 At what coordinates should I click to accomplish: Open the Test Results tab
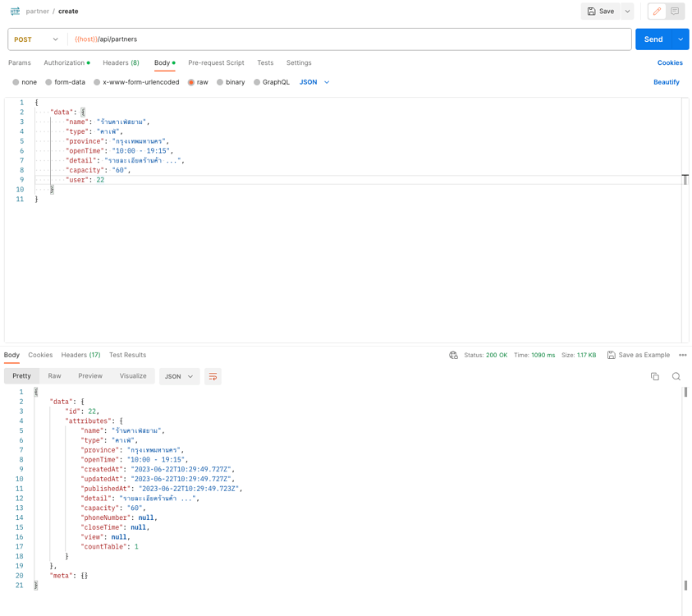point(127,355)
